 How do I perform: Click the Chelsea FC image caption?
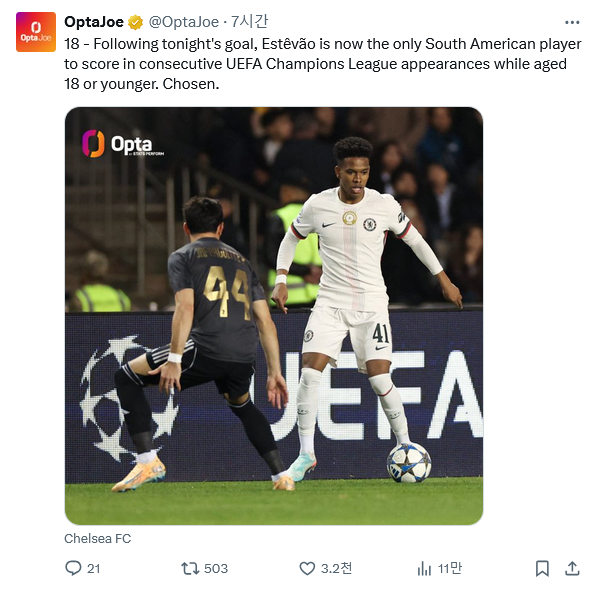[98, 538]
